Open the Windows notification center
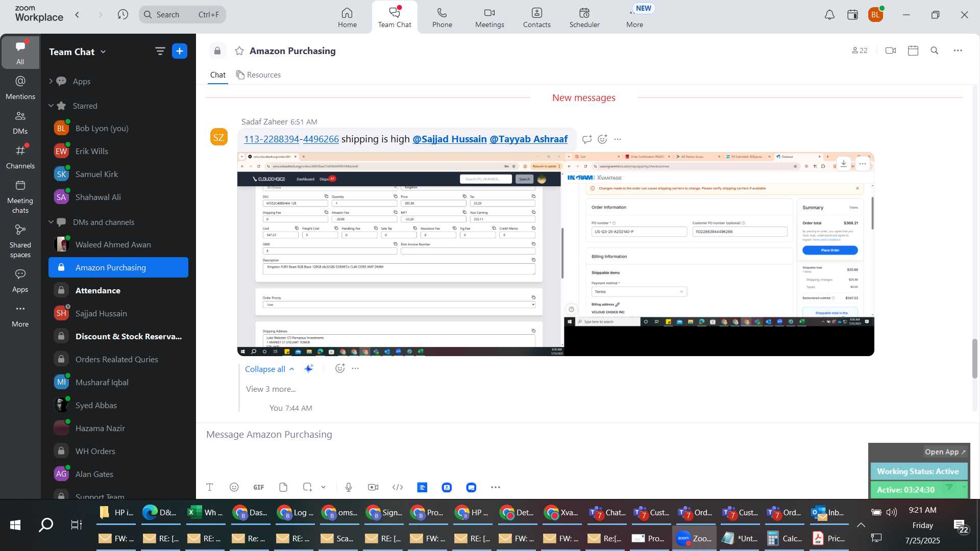This screenshot has width=980, height=551. tap(960, 525)
